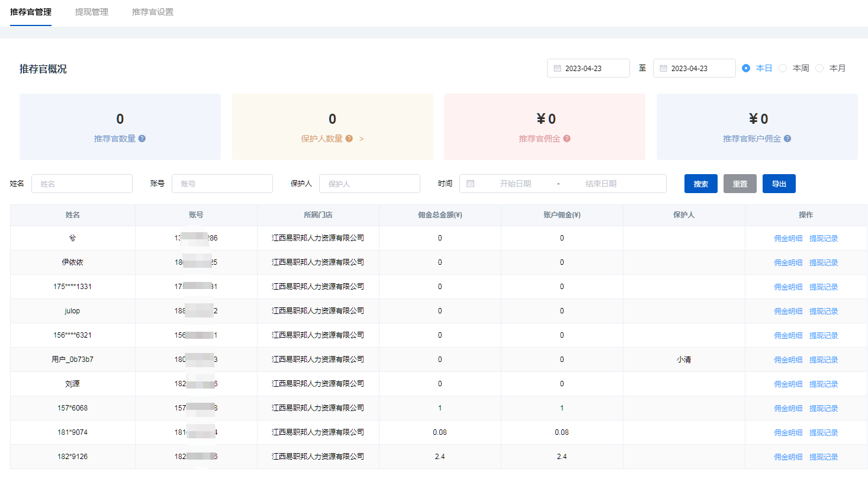Click name cell julop
Image resolution: width=868 pixels, height=478 pixels.
click(x=72, y=311)
